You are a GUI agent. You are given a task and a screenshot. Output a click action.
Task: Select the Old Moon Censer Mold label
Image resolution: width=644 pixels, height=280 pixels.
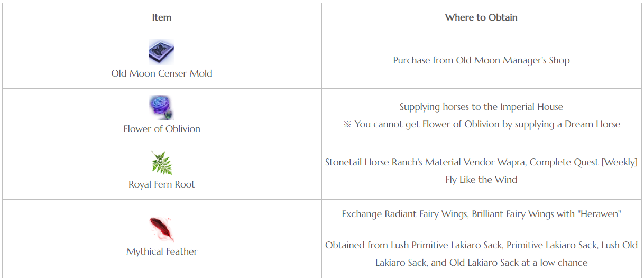162,73
